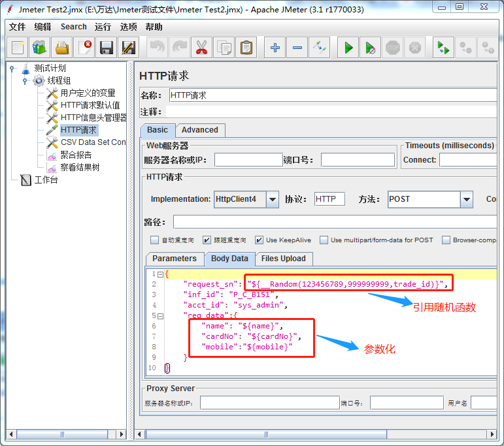The width and height of the screenshot is (504, 446).
Task: Click the Remote Start All icon
Action: click(x=443, y=48)
